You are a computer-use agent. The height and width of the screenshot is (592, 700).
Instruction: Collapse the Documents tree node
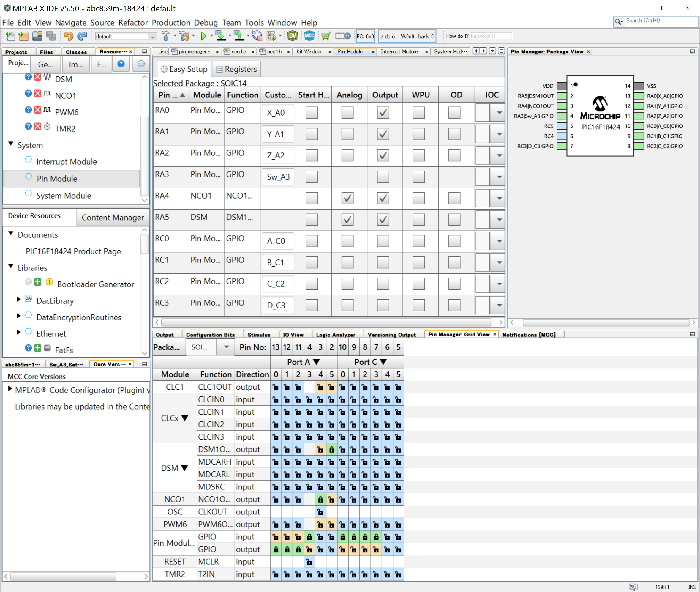[11, 234]
